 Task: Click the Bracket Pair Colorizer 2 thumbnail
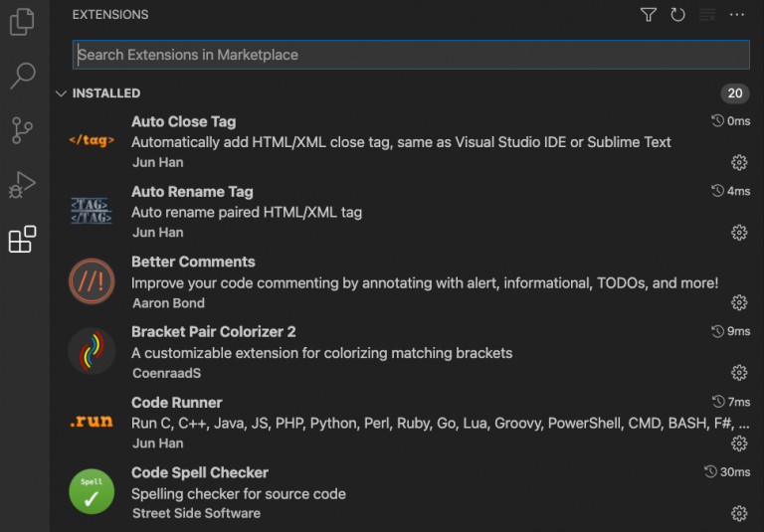(x=92, y=352)
